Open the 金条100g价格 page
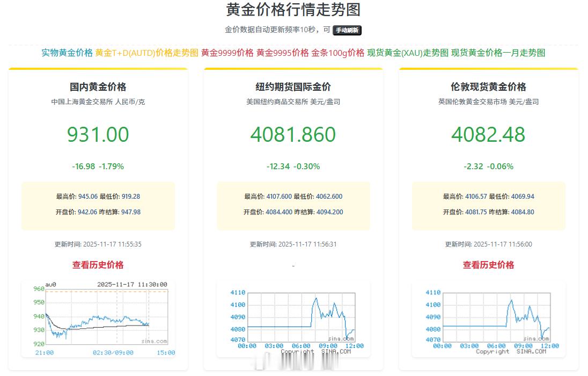Viewport: 588px width, 376px height. (x=339, y=54)
